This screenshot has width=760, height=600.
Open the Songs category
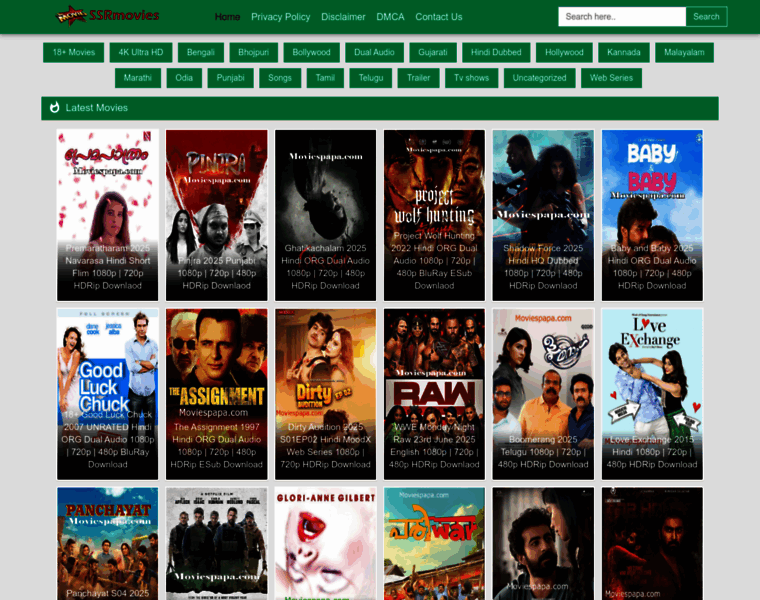[x=280, y=78]
